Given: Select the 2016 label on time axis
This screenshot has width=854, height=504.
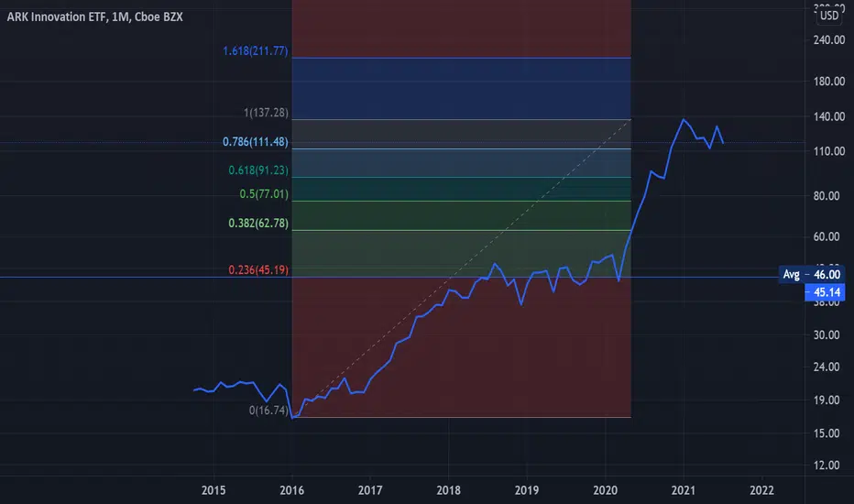Looking at the screenshot, I should tap(291, 490).
